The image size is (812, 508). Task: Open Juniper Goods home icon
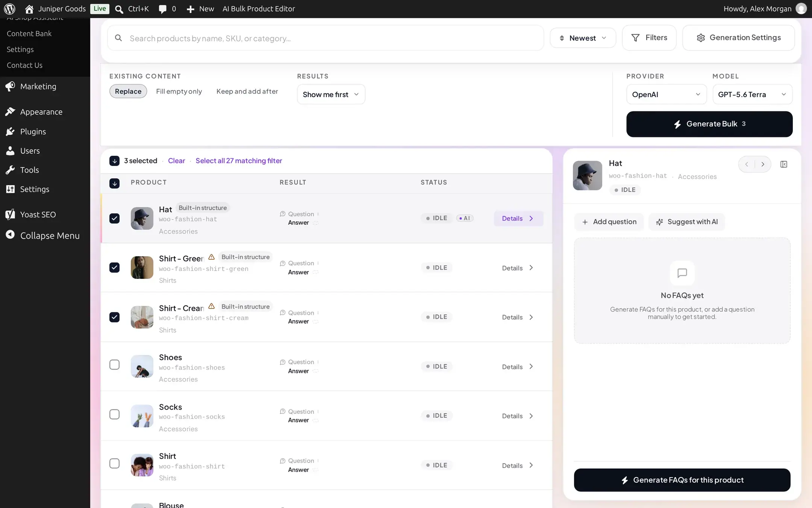[x=29, y=9]
